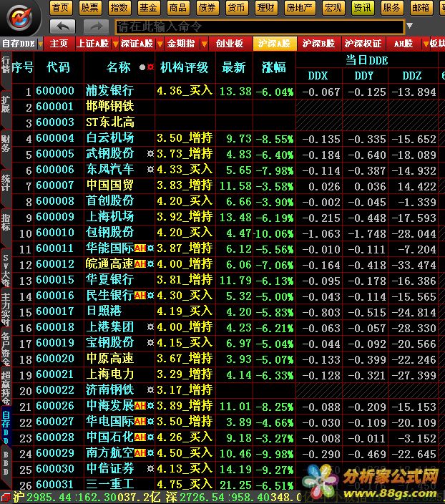The height and width of the screenshot is (504, 445).
Task: Click the forward arrow button
Action: 96,26
